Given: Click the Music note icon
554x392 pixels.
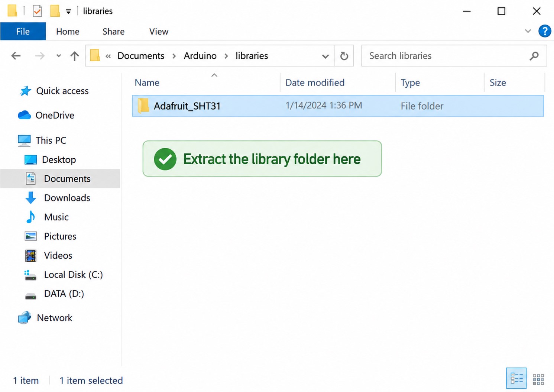Looking at the screenshot, I should tap(31, 217).
